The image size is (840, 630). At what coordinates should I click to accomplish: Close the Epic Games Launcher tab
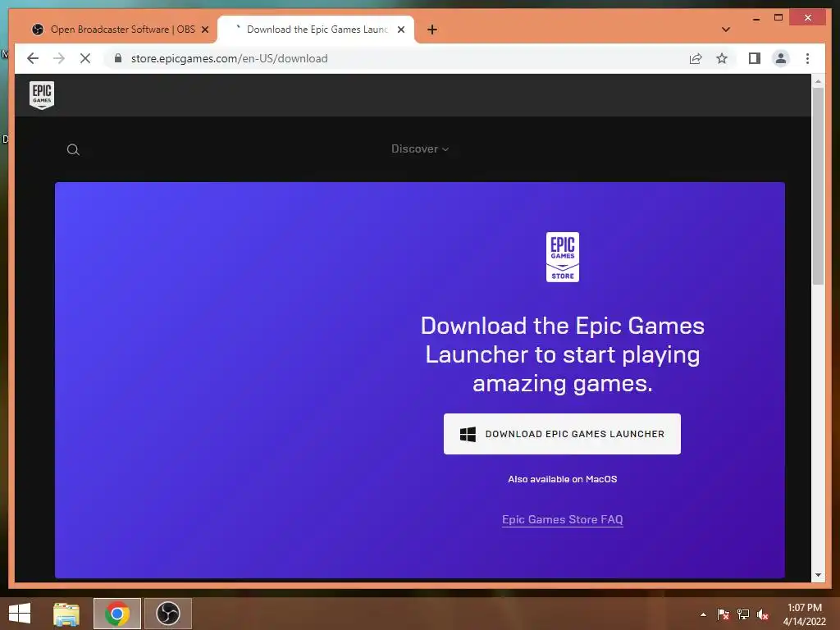[400, 30]
